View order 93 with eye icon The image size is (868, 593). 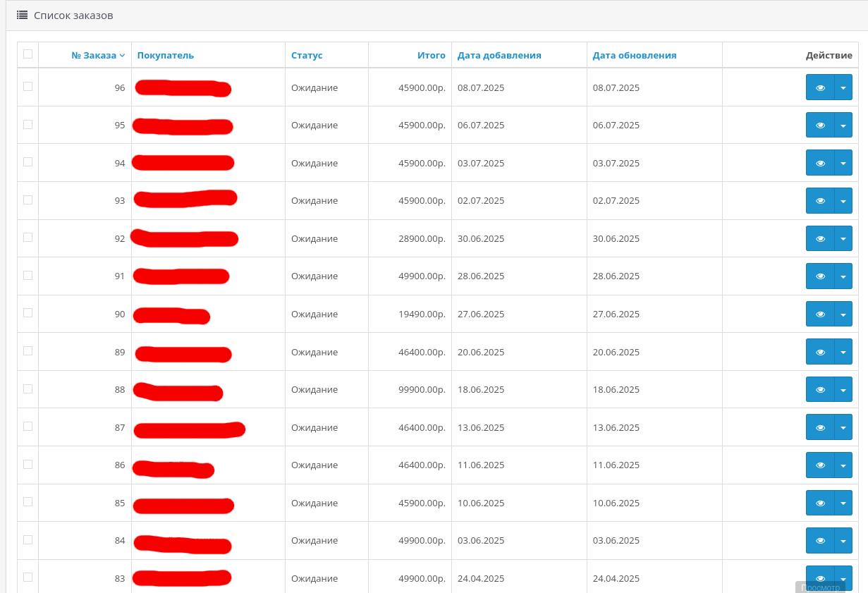click(x=820, y=200)
